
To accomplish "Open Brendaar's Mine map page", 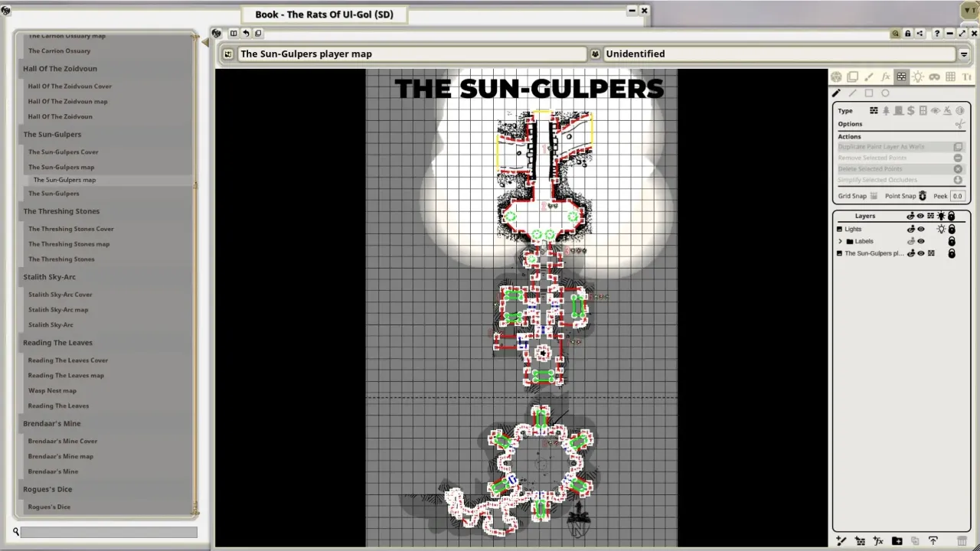I will click(x=60, y=456).
